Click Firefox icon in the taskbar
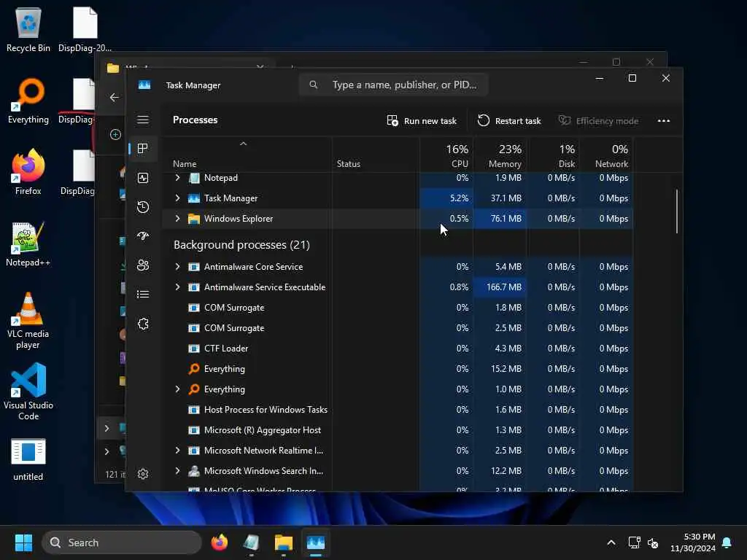 219,542
